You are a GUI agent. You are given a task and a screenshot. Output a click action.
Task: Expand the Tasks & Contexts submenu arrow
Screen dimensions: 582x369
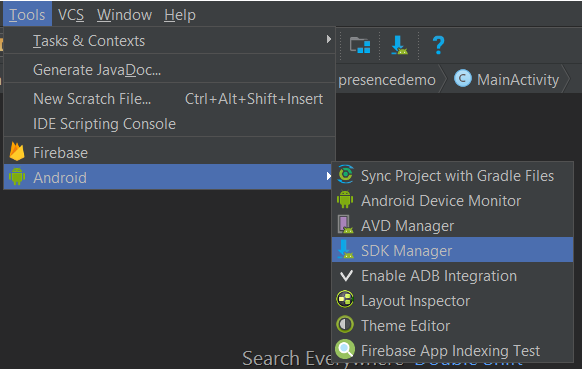(328, 39)
